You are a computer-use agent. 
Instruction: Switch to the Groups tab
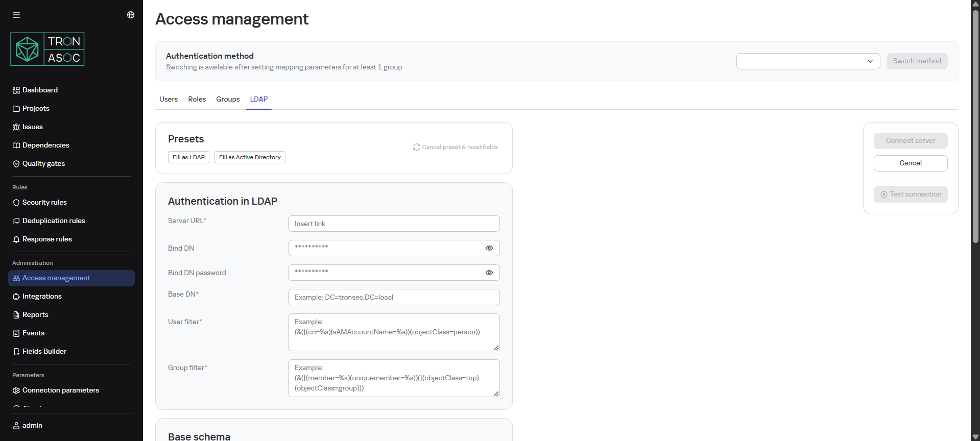228,99
